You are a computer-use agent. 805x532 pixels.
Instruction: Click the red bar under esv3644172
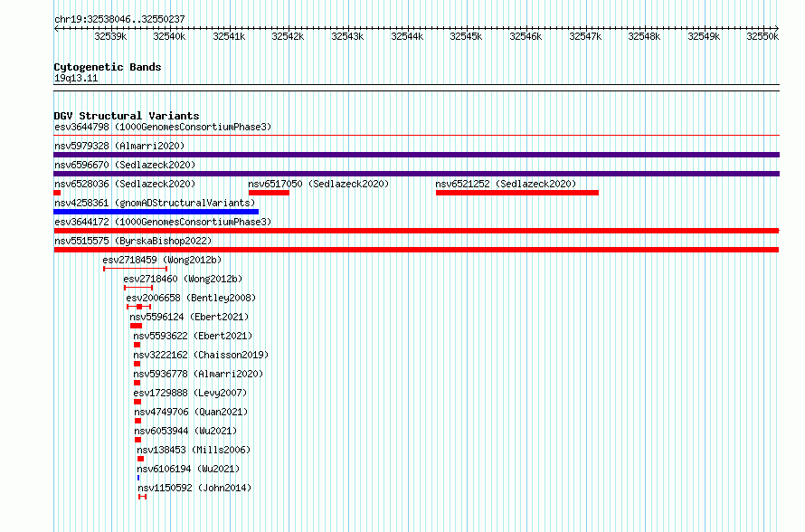click(416, 231)
